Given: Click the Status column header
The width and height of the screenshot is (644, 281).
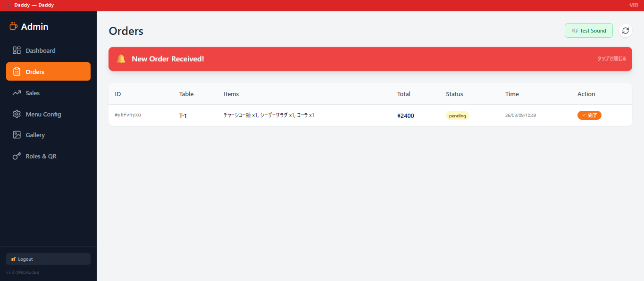Looking at the screenshot, I should coord(454,94).
